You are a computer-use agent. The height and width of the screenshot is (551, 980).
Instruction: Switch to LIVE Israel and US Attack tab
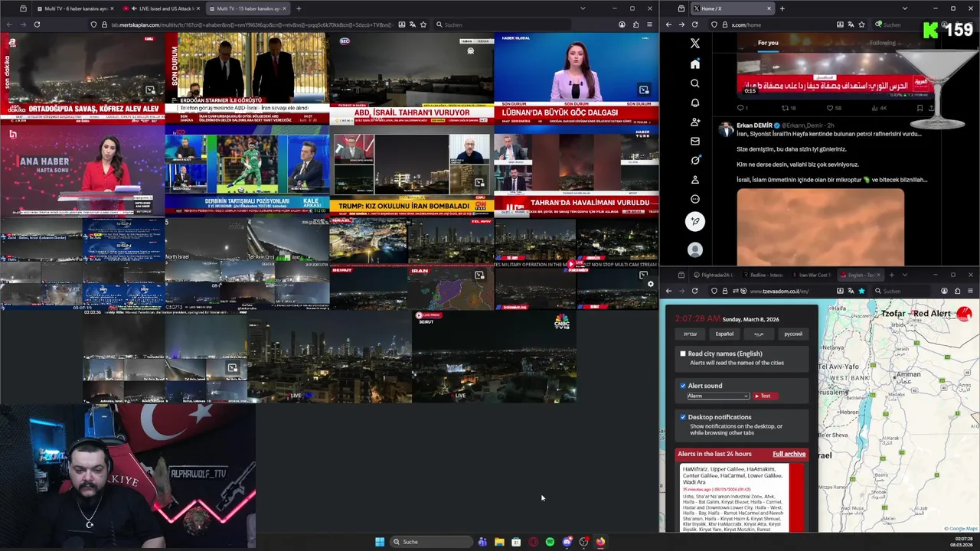pyautogui.click(x=161, y=8)
